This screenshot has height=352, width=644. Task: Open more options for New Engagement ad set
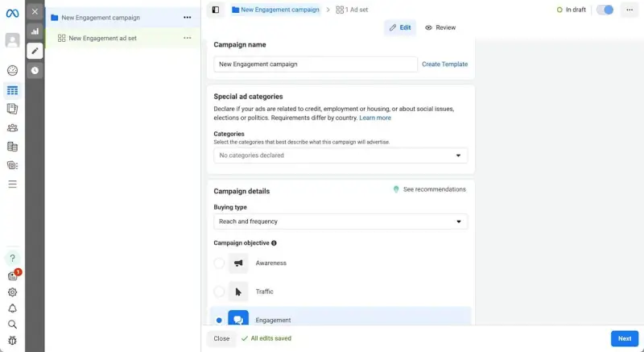(188, 38)
